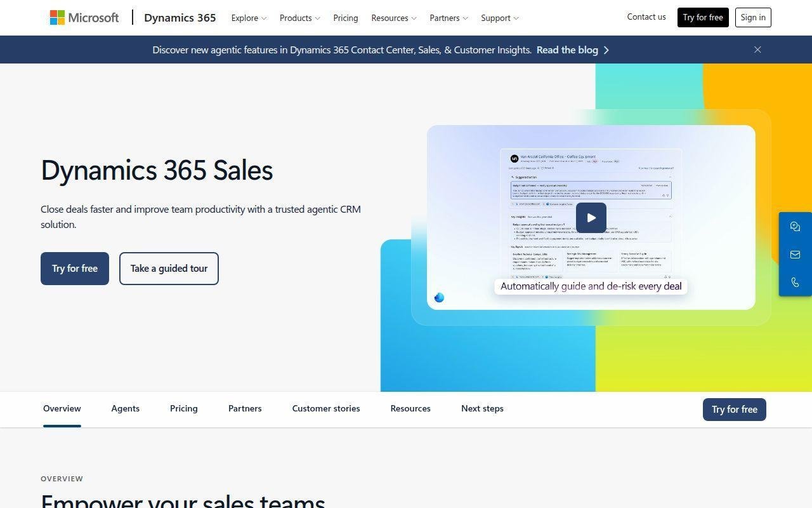Select the Overview tab
812x508 pixels.
tap(62, 408)
